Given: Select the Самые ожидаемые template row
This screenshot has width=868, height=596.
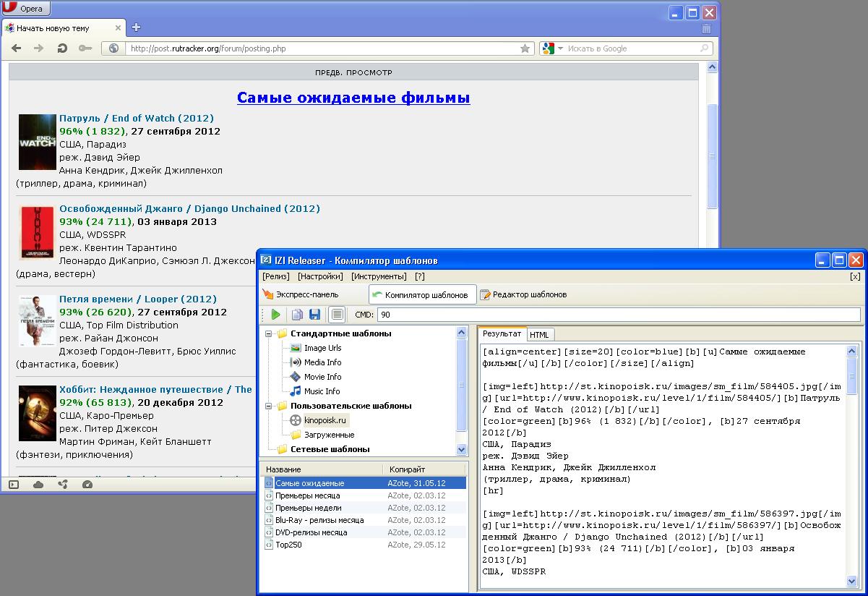Looking at the screenshot, I should (364, 483).
